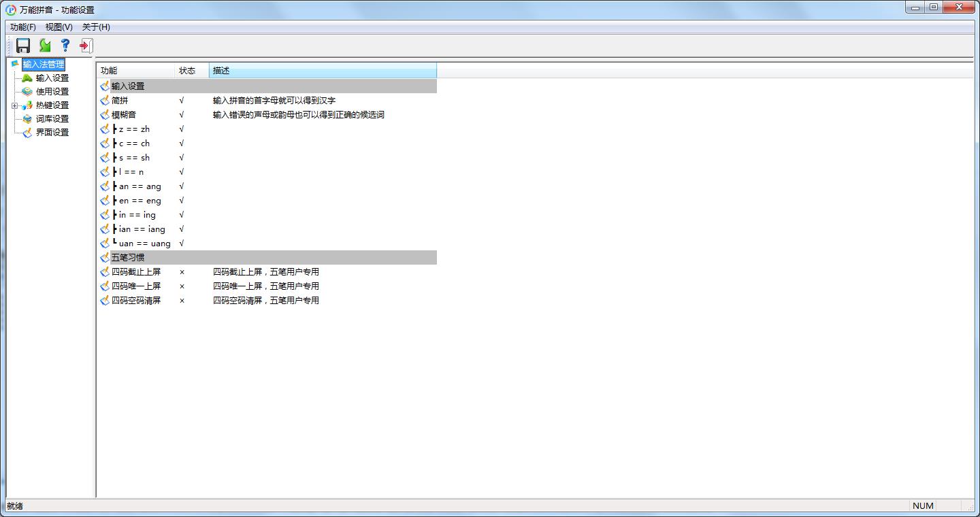This screenshot has width=980, height=517.
Task: Click the s == sh row label
Action: tap(132, 158)
